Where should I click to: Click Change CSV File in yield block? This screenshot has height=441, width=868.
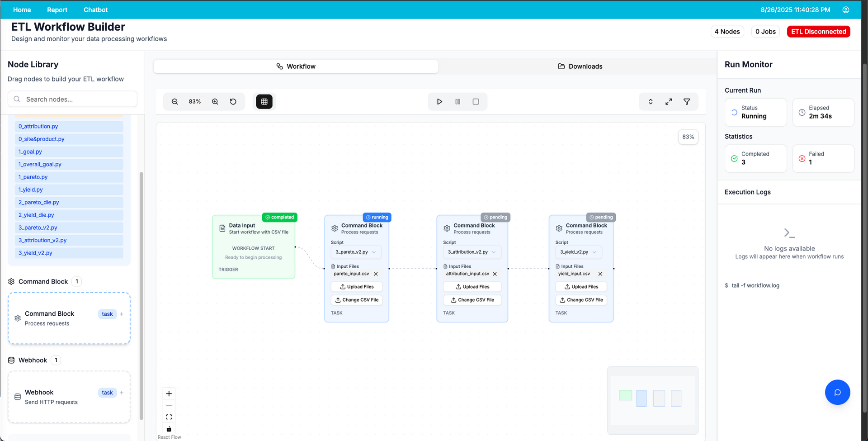(581, 300)
